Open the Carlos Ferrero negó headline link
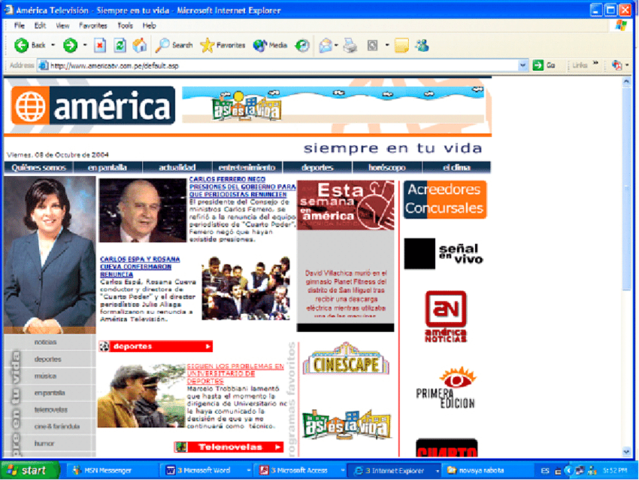 click(x=242, y=187)
